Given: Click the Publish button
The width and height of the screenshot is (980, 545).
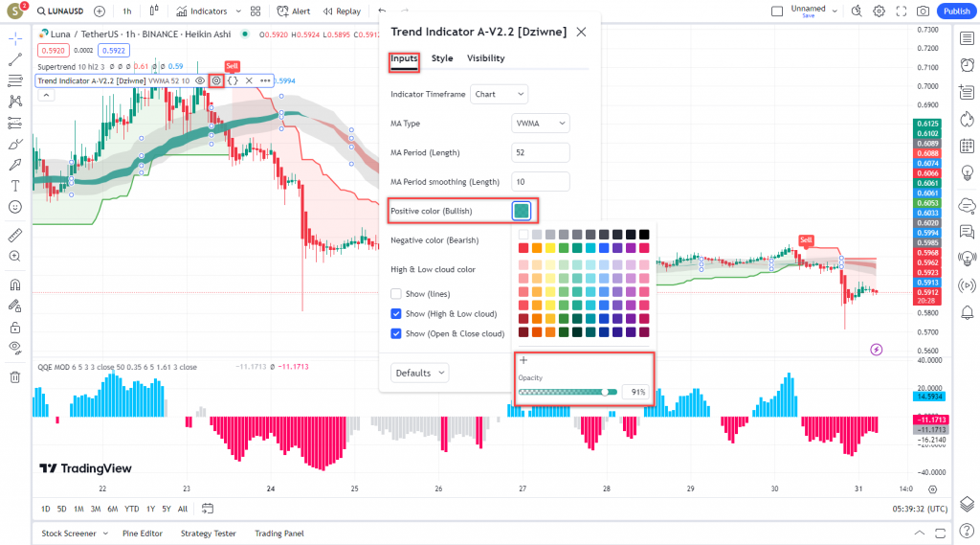Looking at the screenshot, I should tap(957, 11).
